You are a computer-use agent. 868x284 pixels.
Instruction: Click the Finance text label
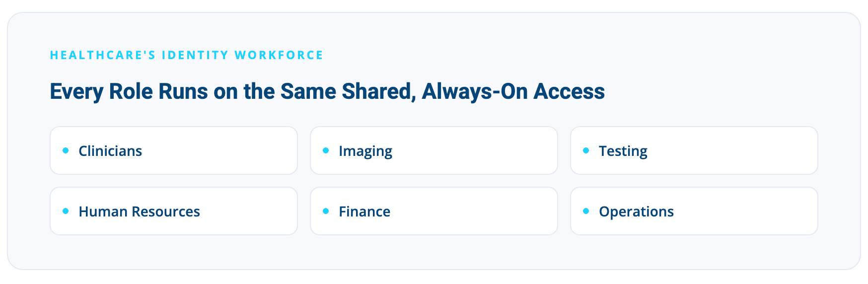[x=364, y=212]
